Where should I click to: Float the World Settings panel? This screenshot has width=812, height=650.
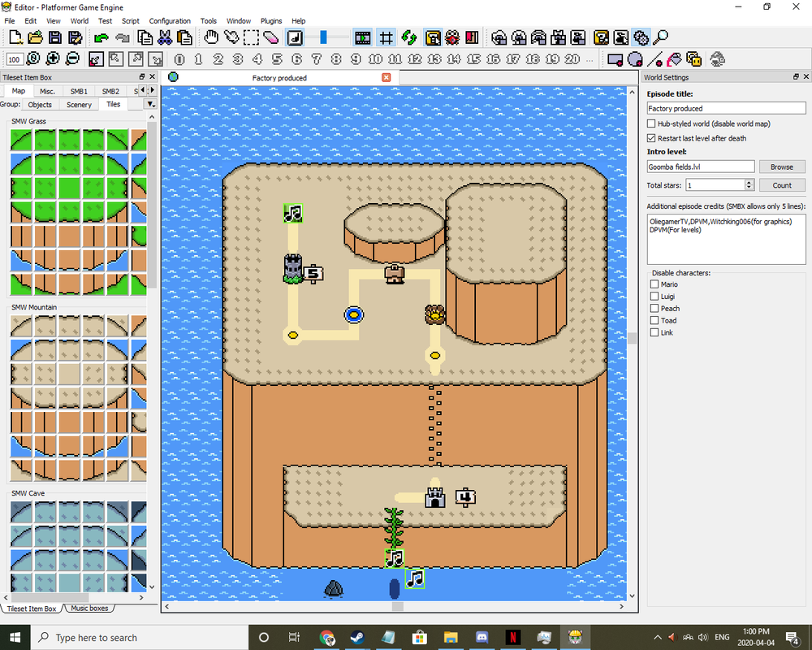(796, 76)
